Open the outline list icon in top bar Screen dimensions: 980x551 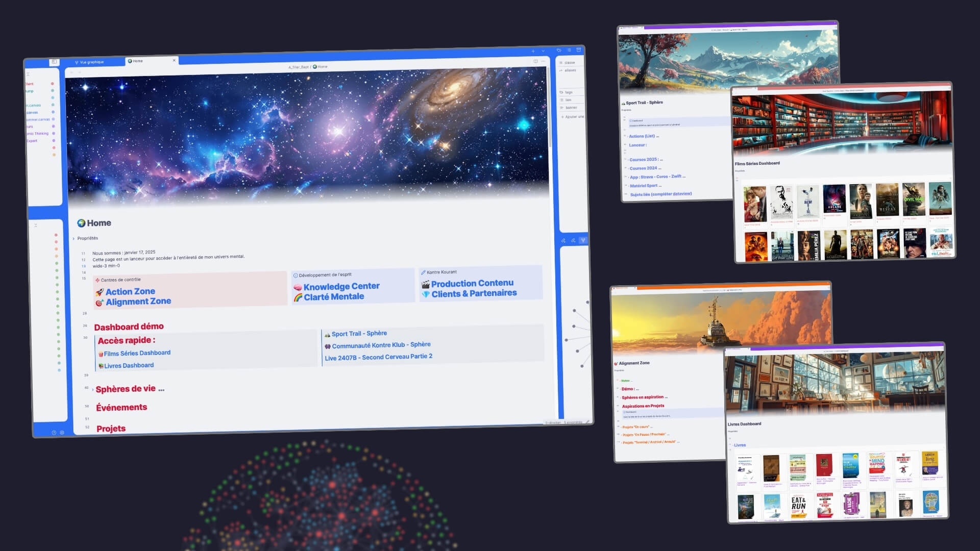[569, 50]
